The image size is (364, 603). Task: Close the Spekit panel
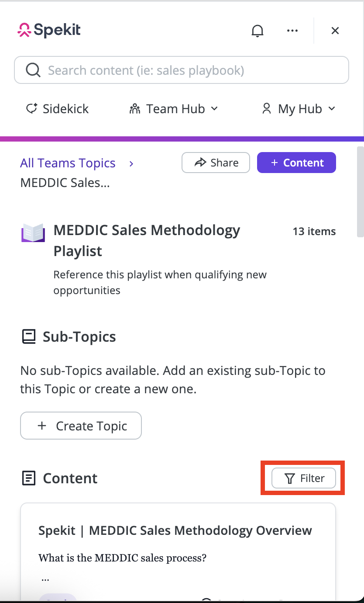coord(335,31)
